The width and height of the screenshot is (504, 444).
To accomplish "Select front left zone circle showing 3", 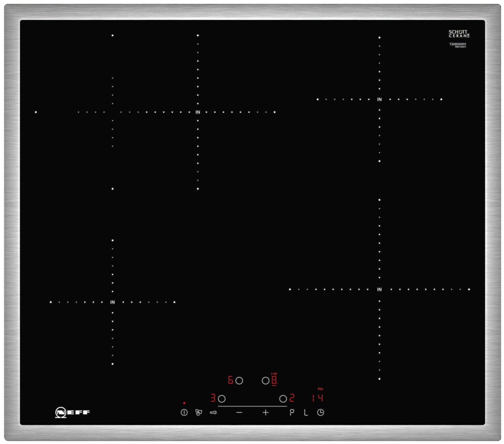I will click(222, 399).
